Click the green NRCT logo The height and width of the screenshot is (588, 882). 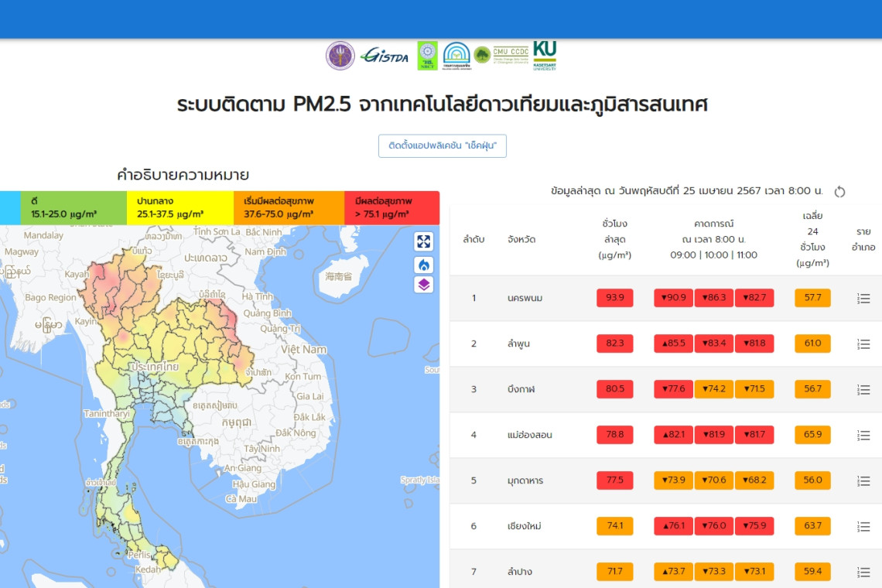[427, 56]
